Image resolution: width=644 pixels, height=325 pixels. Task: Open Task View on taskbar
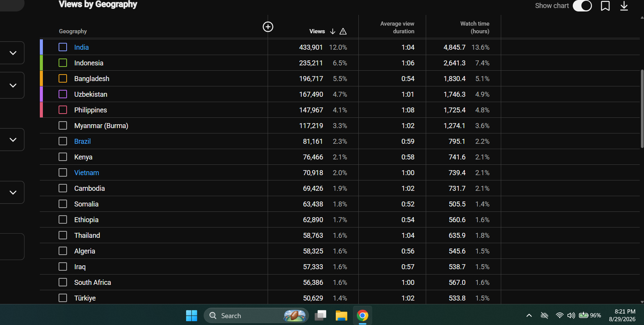320,315
